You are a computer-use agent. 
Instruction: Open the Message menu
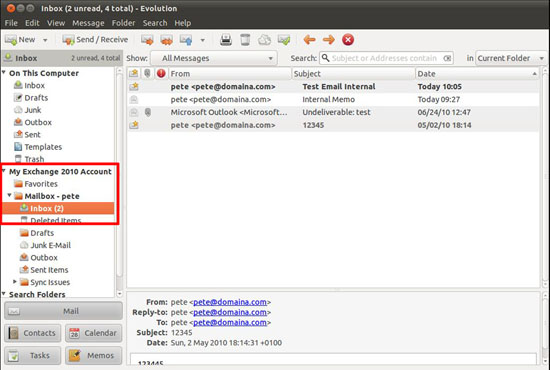pyautogui.click(x=88, y=23)
